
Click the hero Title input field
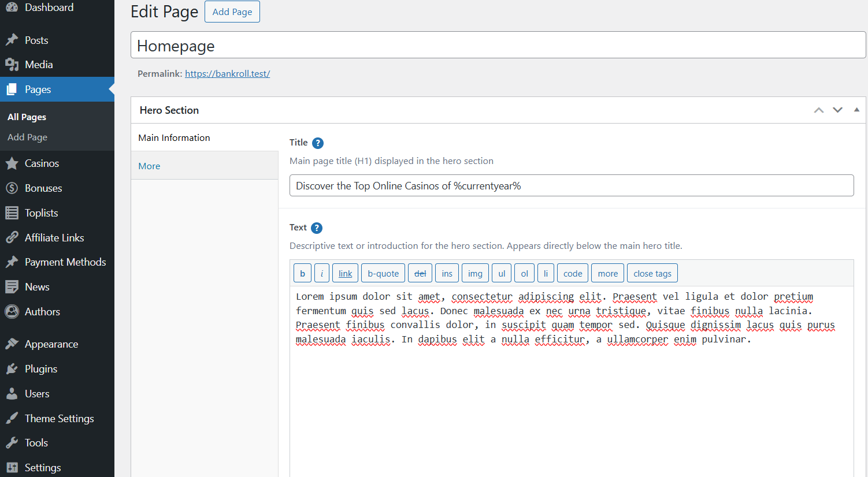click(571, 186)
